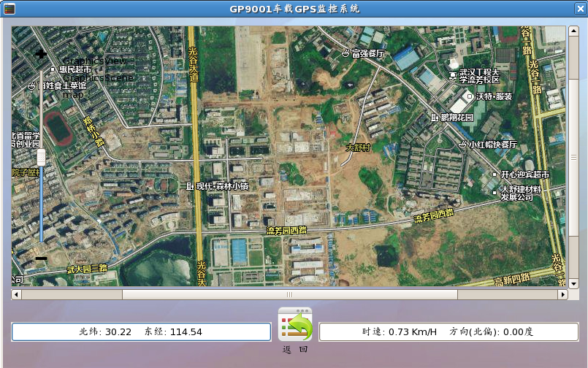The width and height of the screenshot is (588, 368).
Task: Click the 北纬 东经 coordinates field
Action: (141, 331)
